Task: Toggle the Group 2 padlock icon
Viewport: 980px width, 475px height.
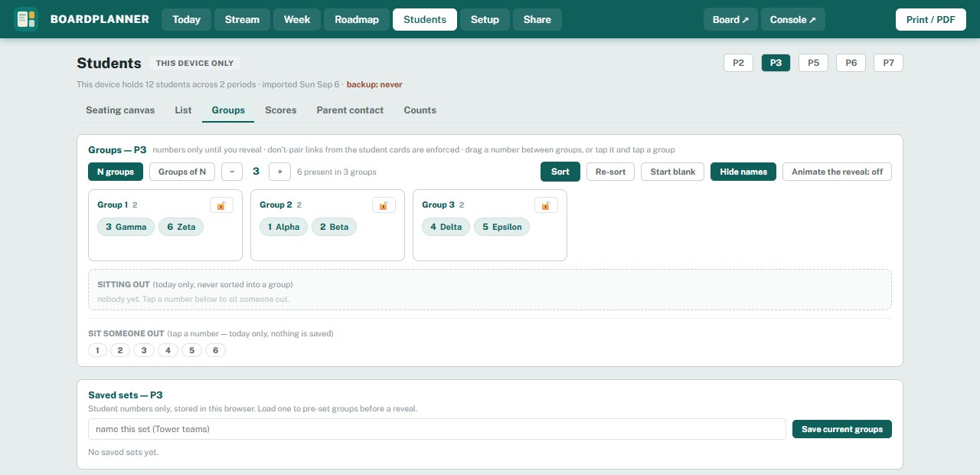Action: tap(384, 205)
